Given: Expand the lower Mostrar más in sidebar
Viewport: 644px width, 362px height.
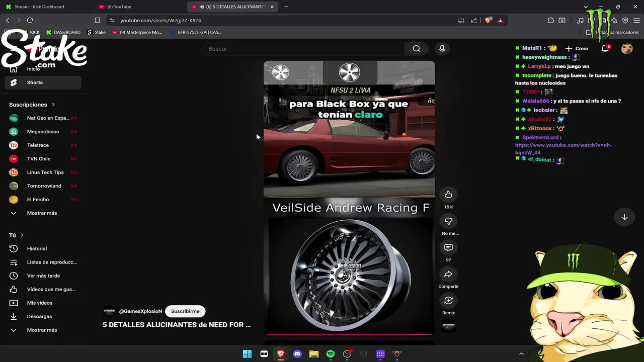Looking at the screenshot, I should tap(42, 330).
